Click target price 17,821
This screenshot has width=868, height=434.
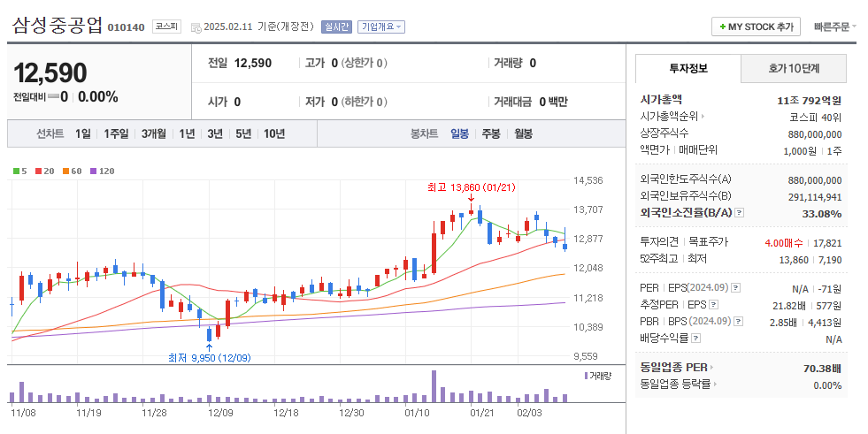827,243
